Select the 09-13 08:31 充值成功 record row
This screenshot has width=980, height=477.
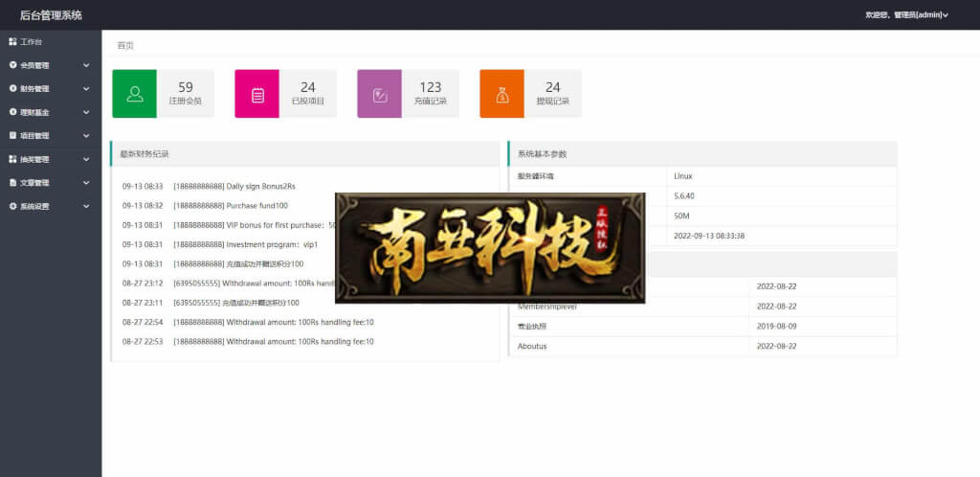[x=213, y=263]
